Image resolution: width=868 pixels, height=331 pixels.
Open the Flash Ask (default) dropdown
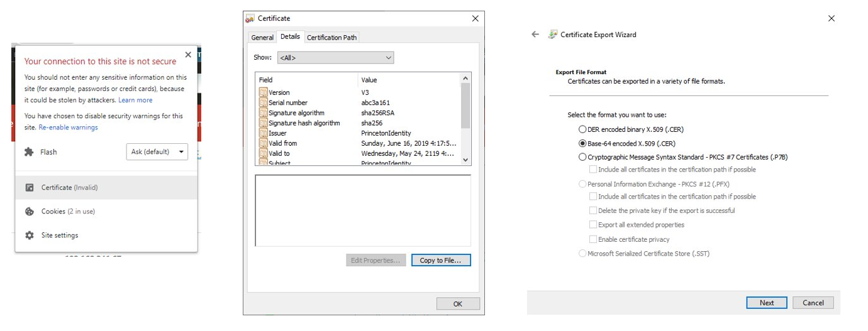tap(157, 152)
